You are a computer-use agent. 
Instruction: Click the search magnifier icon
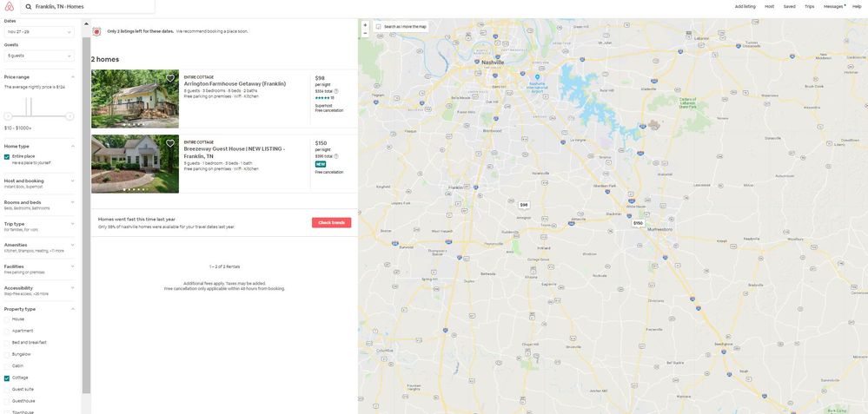pos(29,6)
